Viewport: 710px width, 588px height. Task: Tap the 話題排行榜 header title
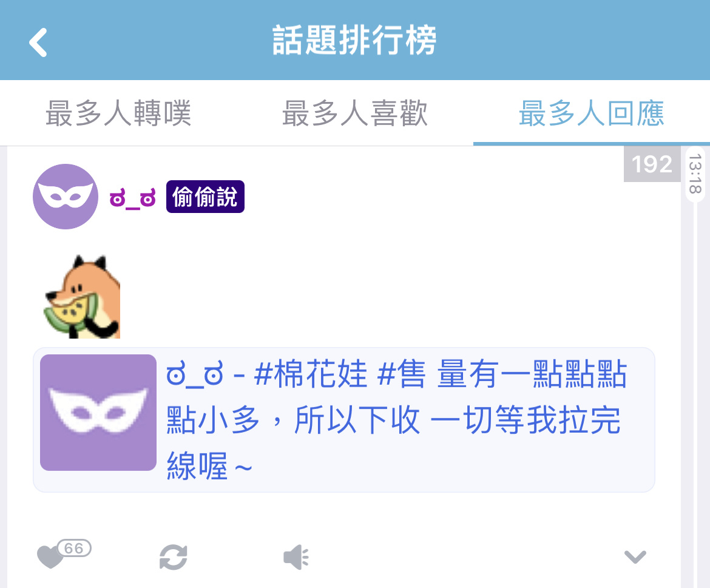354,40
